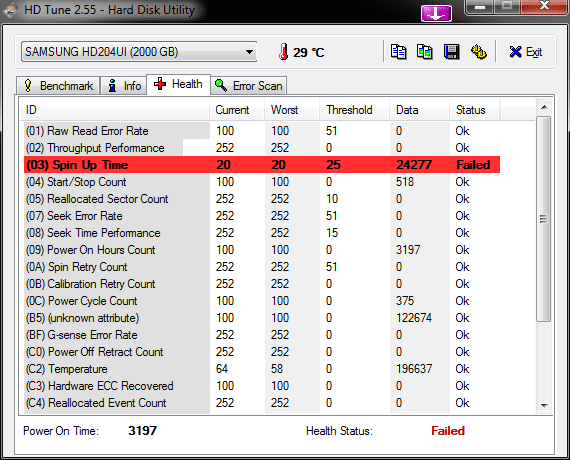Select the Start/Stop Count row
570x460 pixels.
[x=262, y=182]
